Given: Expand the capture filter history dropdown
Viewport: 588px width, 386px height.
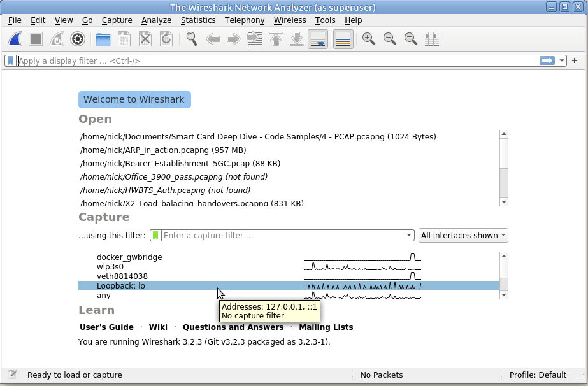Looking at the screenshot, I should pyautogui.click(x=409, y=236).
